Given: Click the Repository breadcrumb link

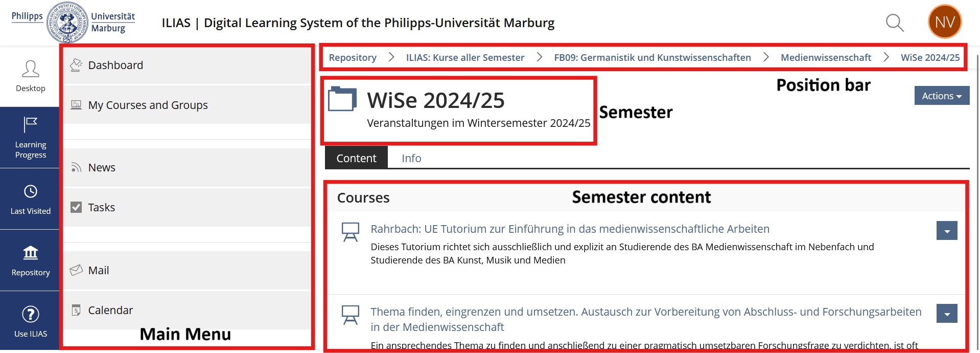Looking at the screenshot, I should click(x=353, y=57).
